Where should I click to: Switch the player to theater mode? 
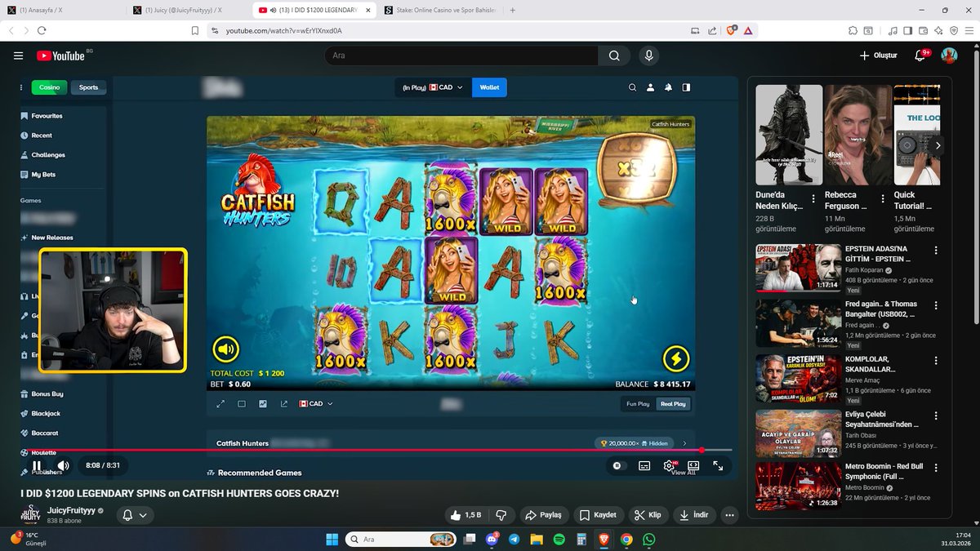(x=693, y=466)
